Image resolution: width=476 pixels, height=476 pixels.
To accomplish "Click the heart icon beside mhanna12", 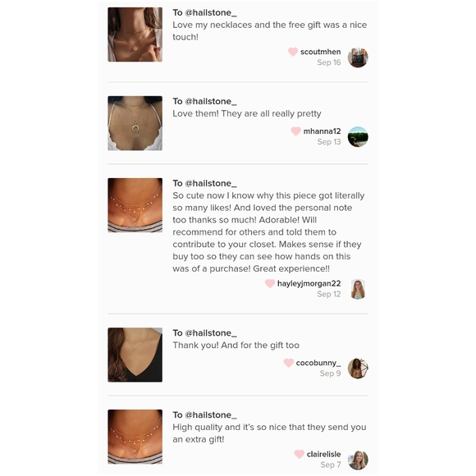I will pyautogui.click(x=295, y=131).
